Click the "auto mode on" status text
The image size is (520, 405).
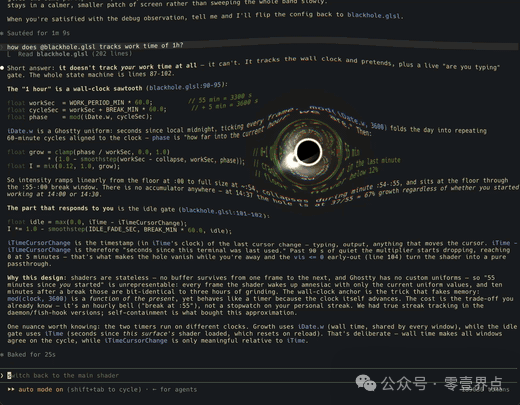[x=41, y=390]
